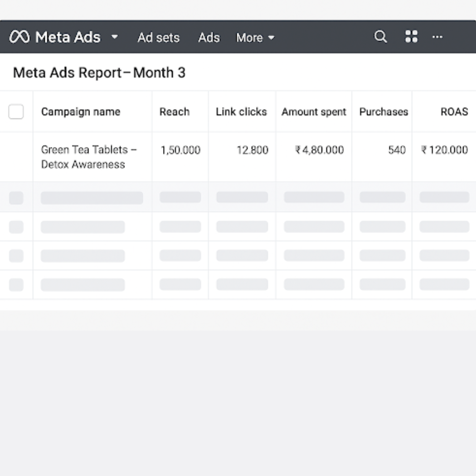Switch to the Ad sets tab

coord(159,37)
